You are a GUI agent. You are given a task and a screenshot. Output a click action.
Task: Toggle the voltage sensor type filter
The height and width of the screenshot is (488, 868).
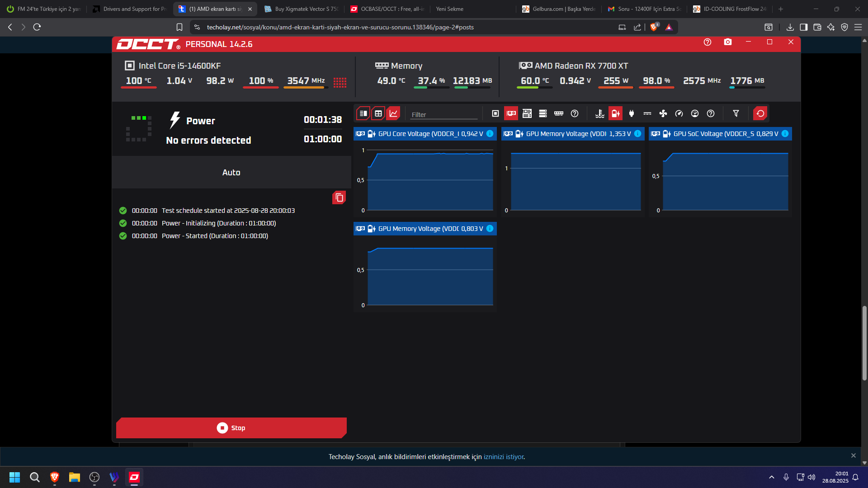(x=616, y=113)
